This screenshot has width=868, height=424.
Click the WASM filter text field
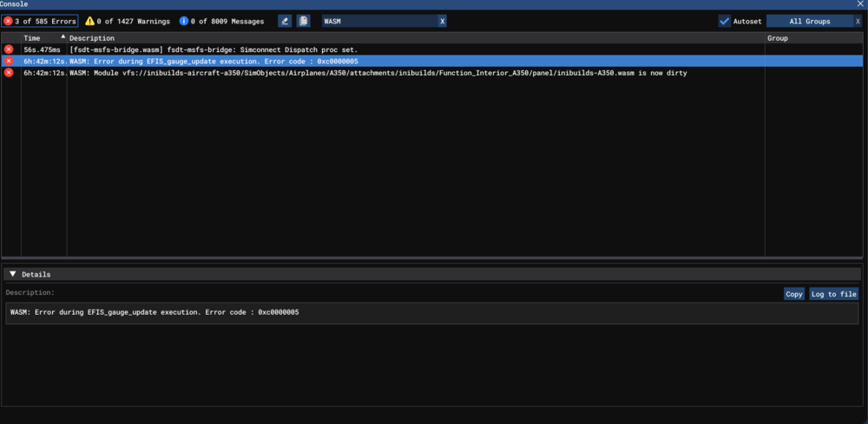point(378,21)
